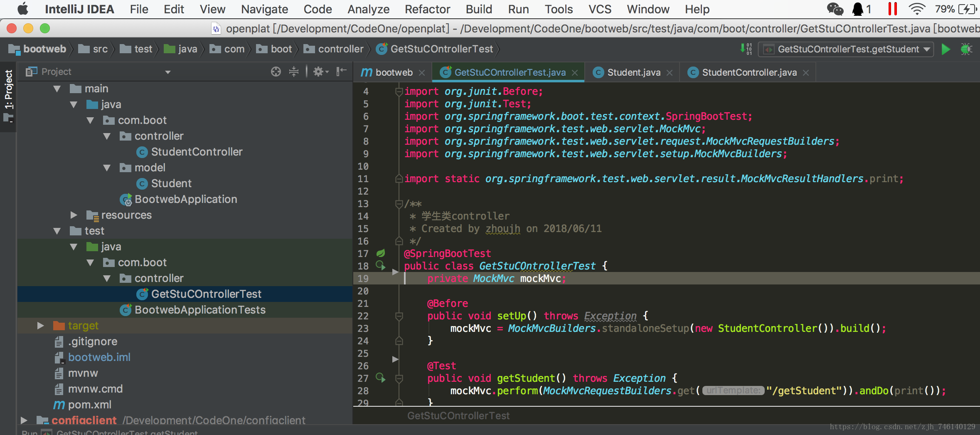Open the Refactor menu
980x435 pixels.
427,9
